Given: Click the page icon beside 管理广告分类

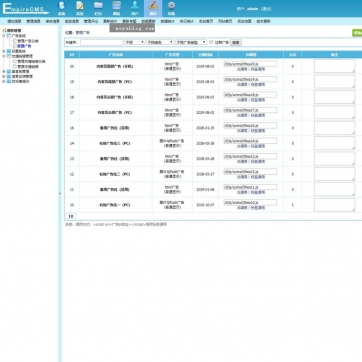Looking at the screenshot, I should point(15,41).
